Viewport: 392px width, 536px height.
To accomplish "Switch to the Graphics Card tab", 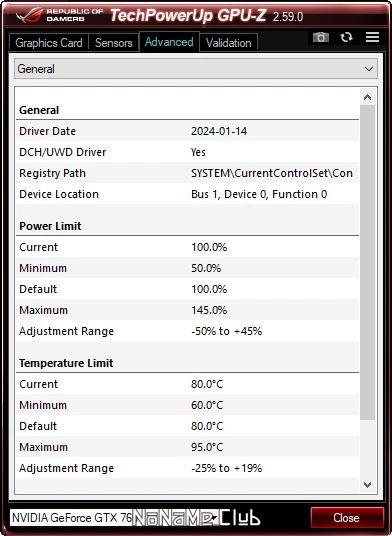I will pos(49,43).
